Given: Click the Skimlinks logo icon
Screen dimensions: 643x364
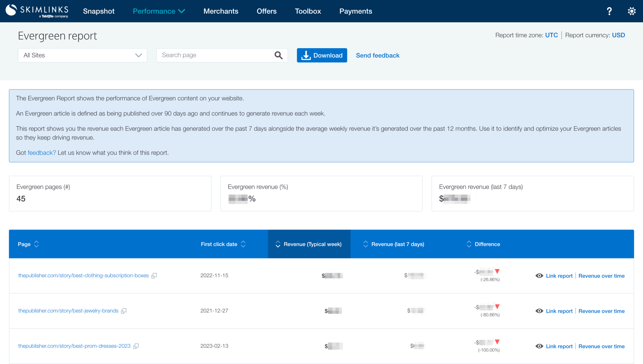Looking at the screenshot, I should click(11, 10).
